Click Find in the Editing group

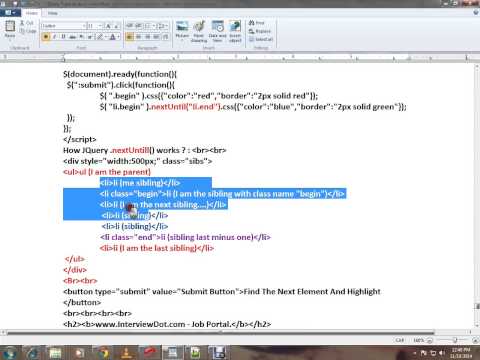coord(257,23)
